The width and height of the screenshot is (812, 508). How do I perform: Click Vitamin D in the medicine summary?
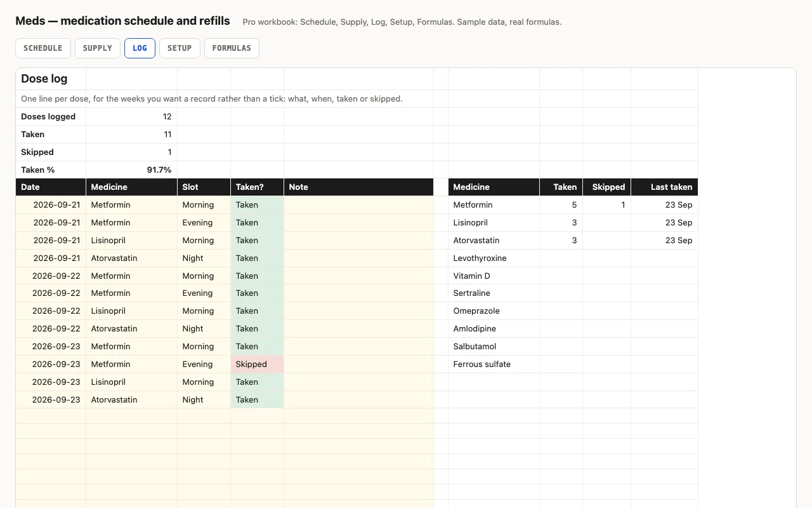tap(494, 276)
